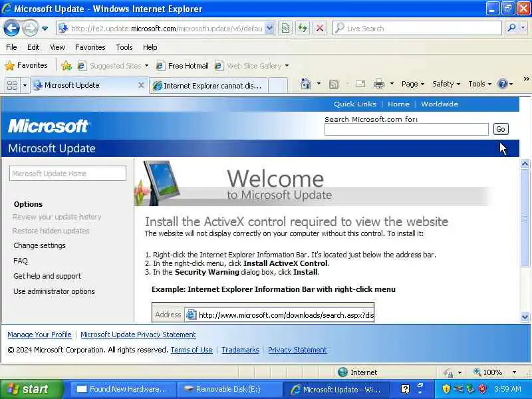Click the page scrollbar down arrow

click(525, 317)
